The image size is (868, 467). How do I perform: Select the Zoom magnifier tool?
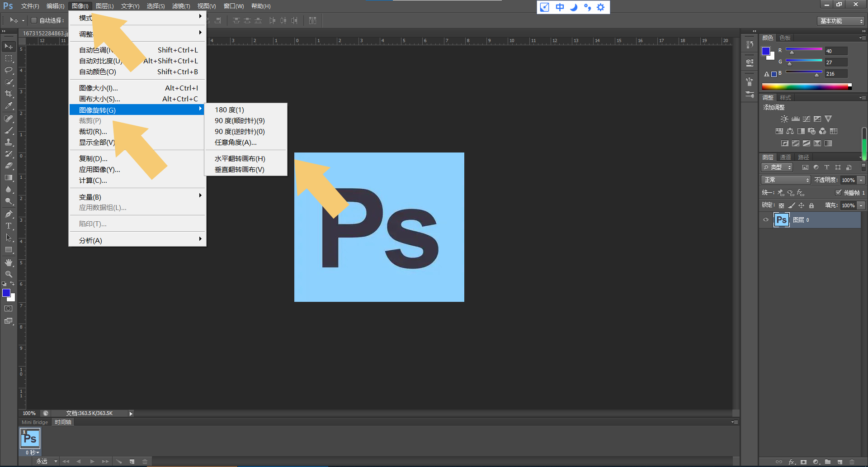[x=9, y=274]
